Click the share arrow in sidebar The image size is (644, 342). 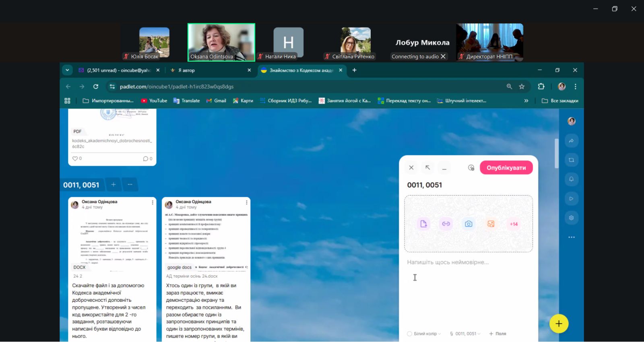(x=571, y=140)
